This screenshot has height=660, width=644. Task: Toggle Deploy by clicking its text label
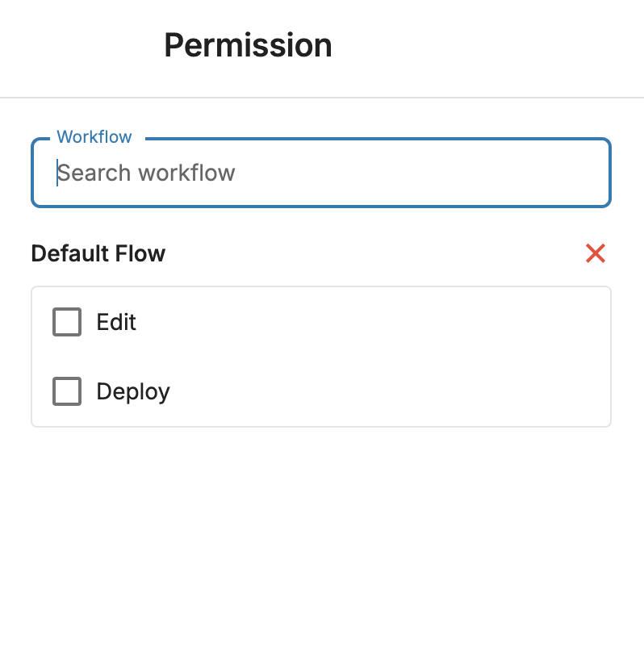coord(133,391)
